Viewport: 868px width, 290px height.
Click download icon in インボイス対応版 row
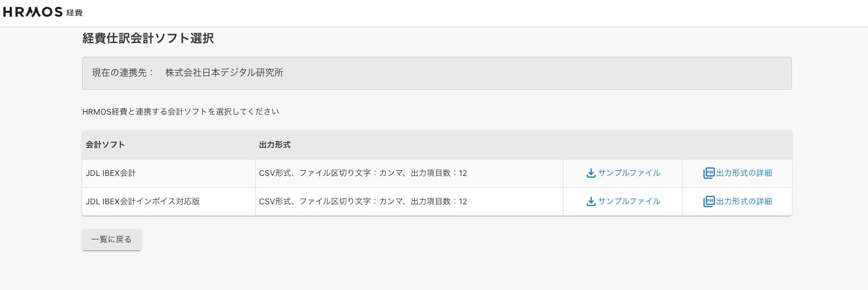[591, 201]
